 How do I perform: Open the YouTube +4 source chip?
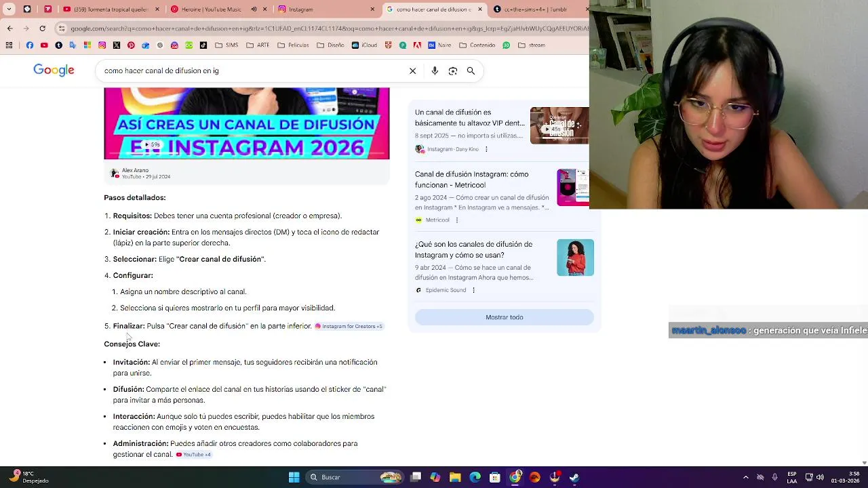pos(193,455)
